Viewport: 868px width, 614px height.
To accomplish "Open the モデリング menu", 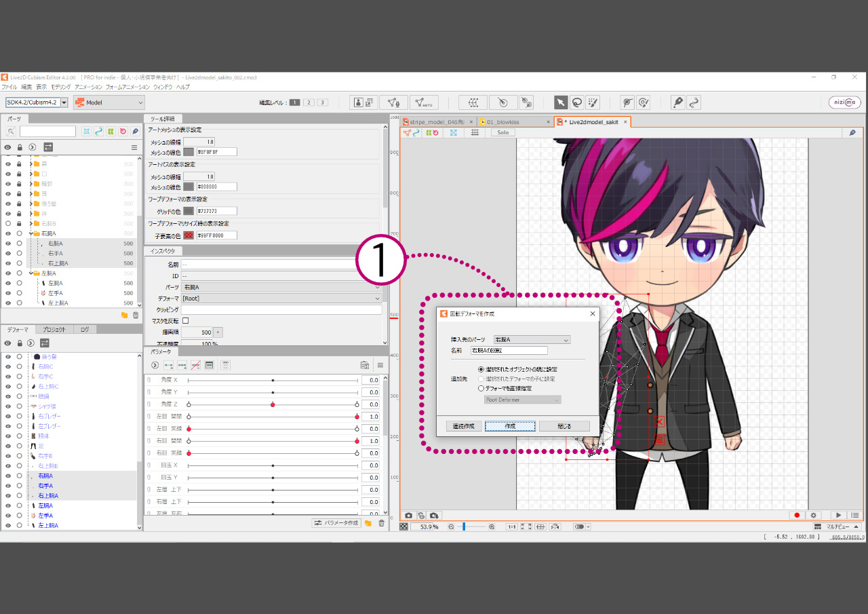I will click(x=60, y=88).
